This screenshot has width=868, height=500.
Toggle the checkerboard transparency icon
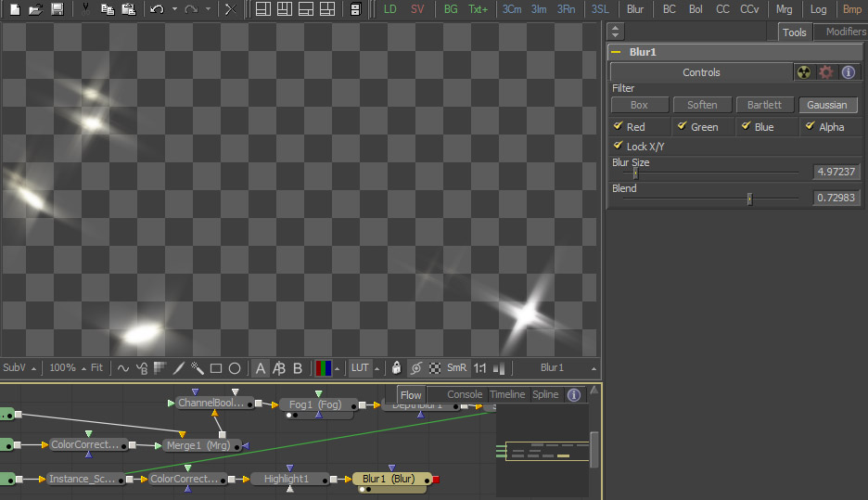pyautogui.click(x=434, y=368)
